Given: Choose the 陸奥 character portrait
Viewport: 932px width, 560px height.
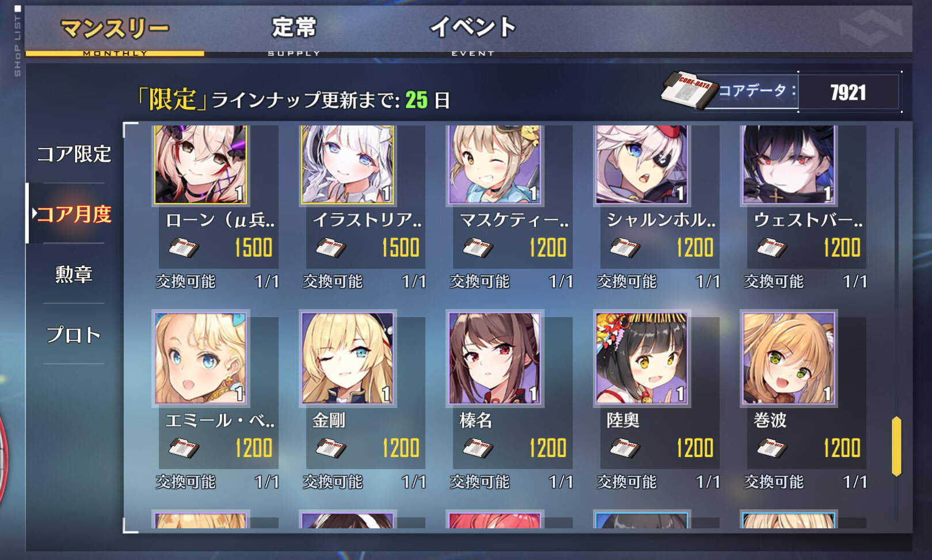Looking at the screenshot, I should 641,358.
